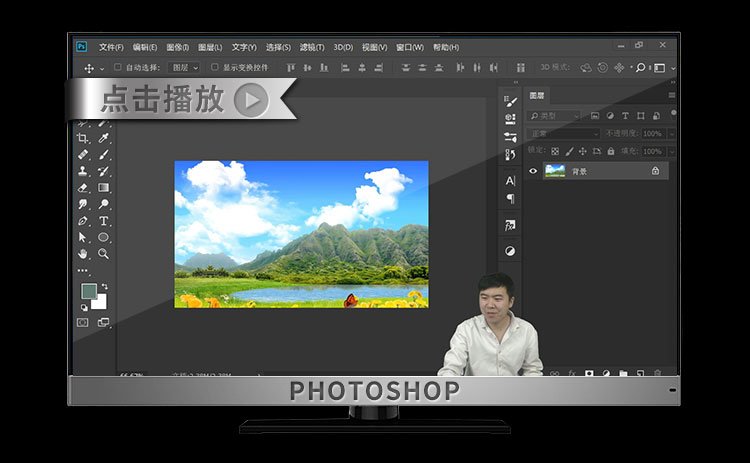The image size is (750, 463).
Task: Select the Clone Stamp tool
Action: [83, 171]
